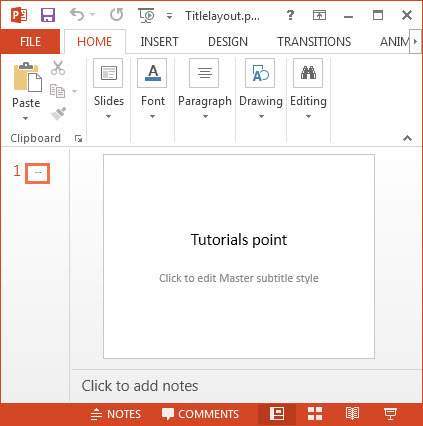This screenshot has height=426, width=423.
Task: Expand the Font group
Action: click(x=152, y=88)
